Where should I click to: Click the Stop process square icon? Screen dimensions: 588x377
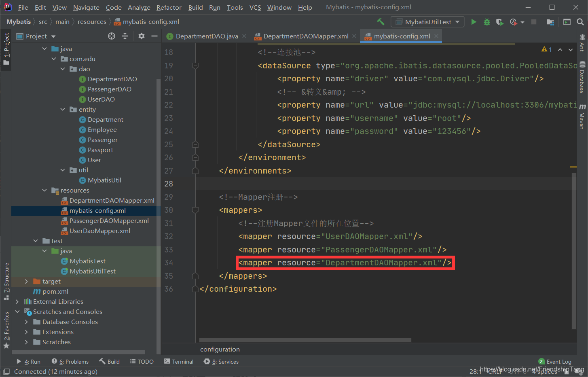coord(534,22)
